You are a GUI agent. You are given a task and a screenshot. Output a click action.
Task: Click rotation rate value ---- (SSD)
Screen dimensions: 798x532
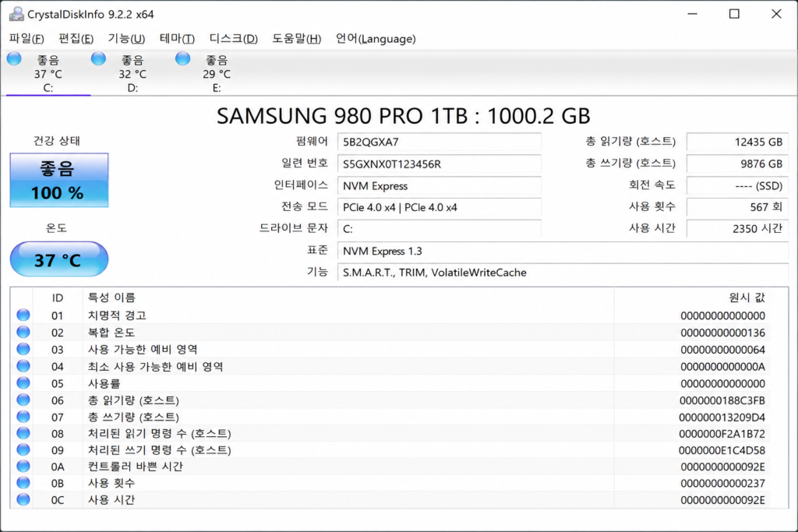click(x=737, y=185)
